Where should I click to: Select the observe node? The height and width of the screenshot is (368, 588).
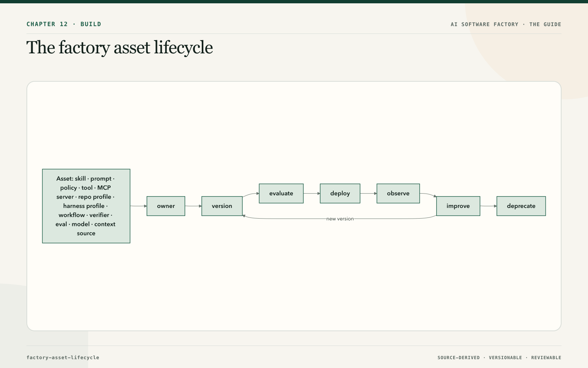398,194
